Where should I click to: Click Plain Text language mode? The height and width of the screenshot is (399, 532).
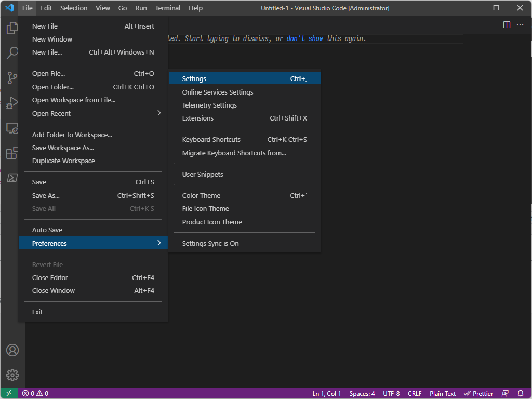point(443,394)
